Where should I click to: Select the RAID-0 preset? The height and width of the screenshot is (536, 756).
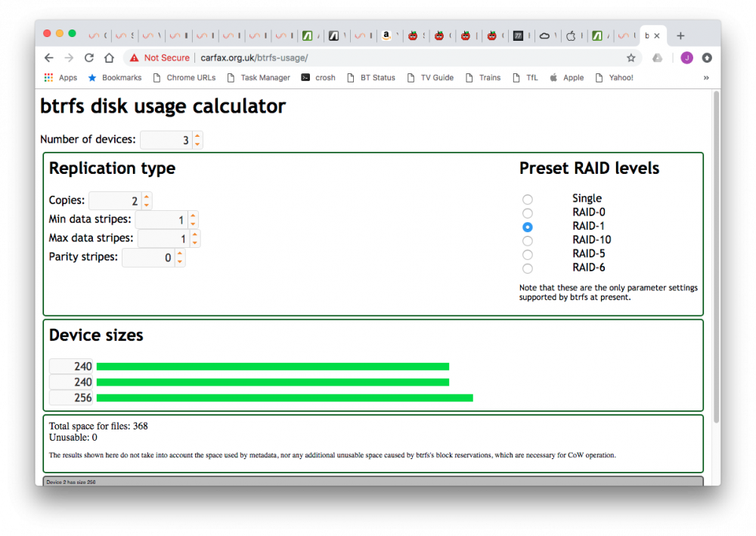tap(528, 212)
